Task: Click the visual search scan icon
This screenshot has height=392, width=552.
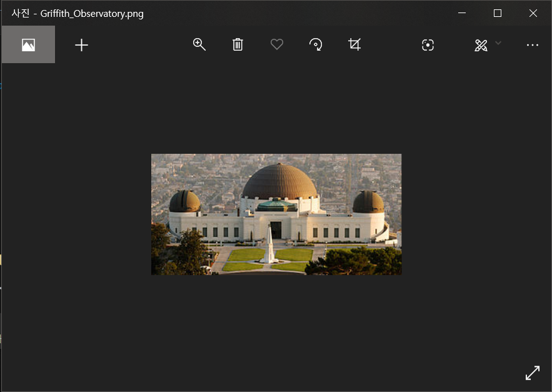Action: tap(428, 45)
